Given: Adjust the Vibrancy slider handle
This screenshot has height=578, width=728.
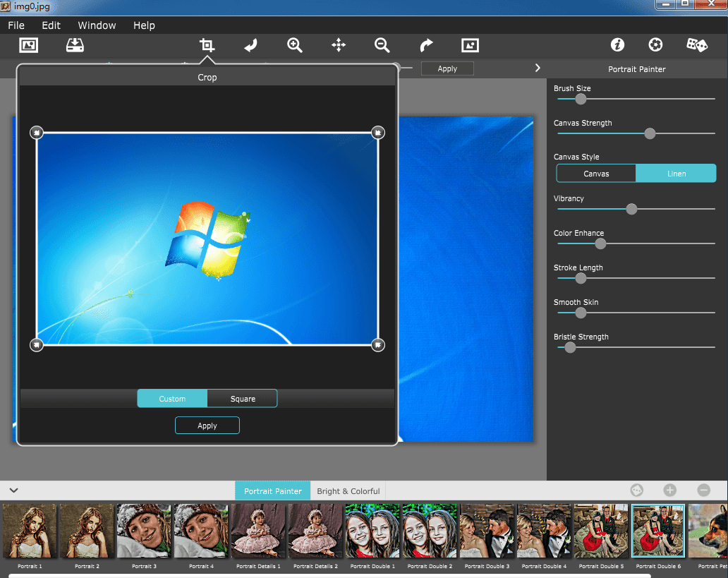Looking at the screenshot, I should 632,209.
